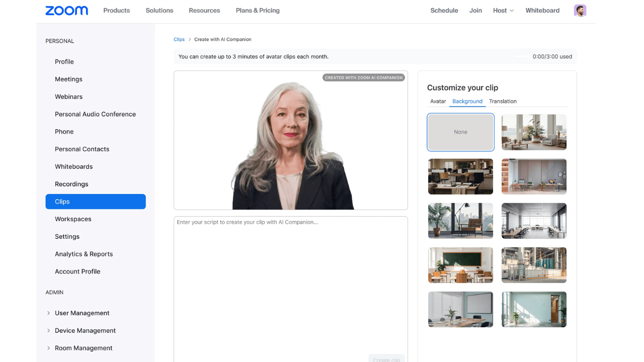Screen dimensions: 644x362
Task: Click the Clips breadcrumb link
Action: click(179, 39)
